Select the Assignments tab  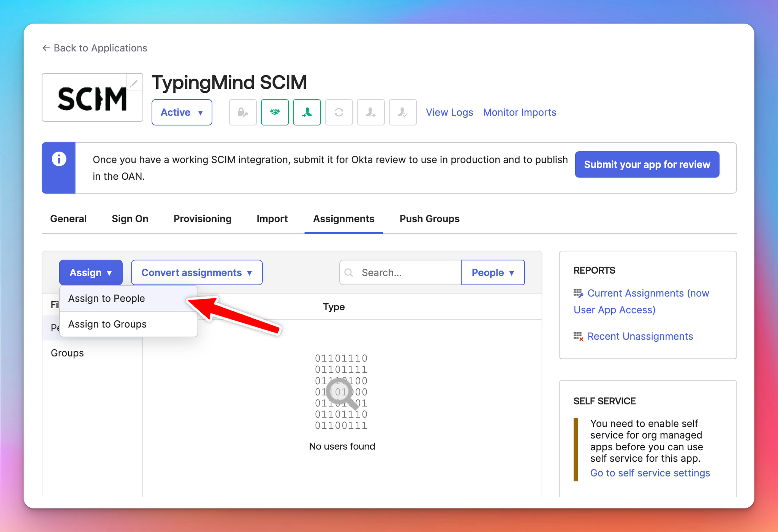click(344, 219)
